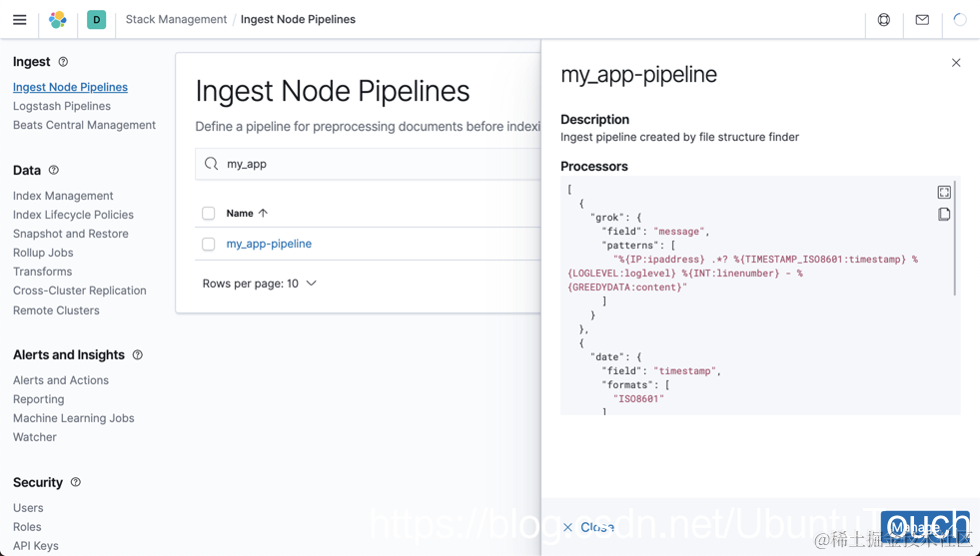Open Alerts and Actions
This screenshot has width=980, height=556.
(61, 380)
